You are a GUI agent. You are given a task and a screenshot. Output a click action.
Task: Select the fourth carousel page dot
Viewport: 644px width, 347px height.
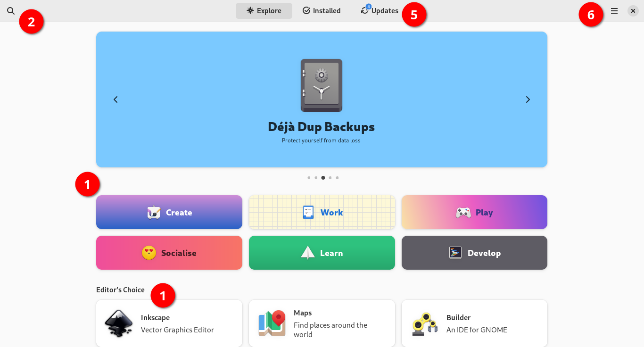pos(330,178)
